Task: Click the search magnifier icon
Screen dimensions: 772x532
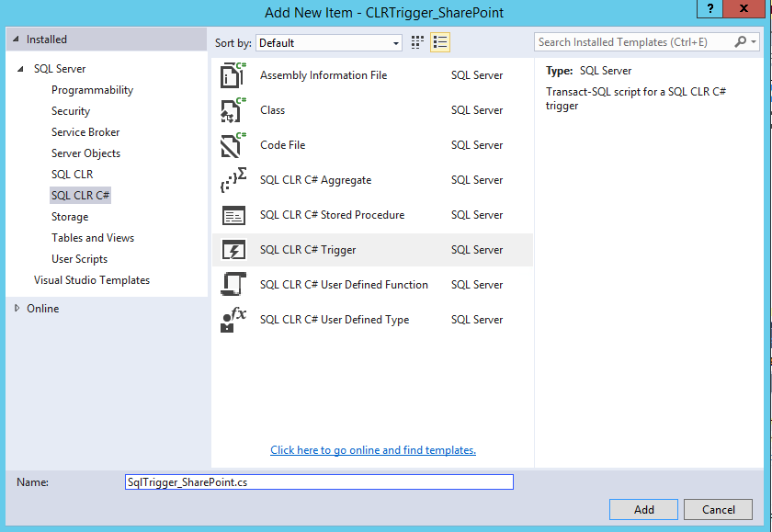Action: [740, 42]
